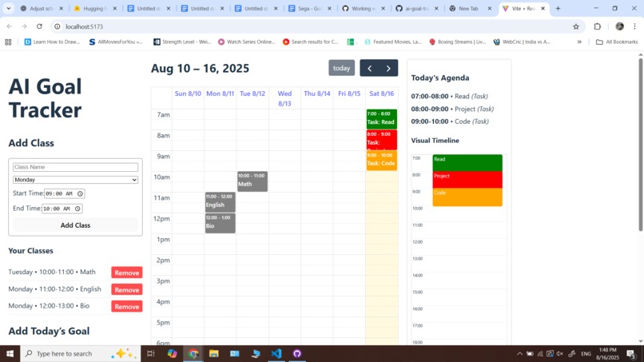Open Chrome extensions puzzle icon
Image resolution: width=644 pixels, height=362 pixels.
coord(597,26)
